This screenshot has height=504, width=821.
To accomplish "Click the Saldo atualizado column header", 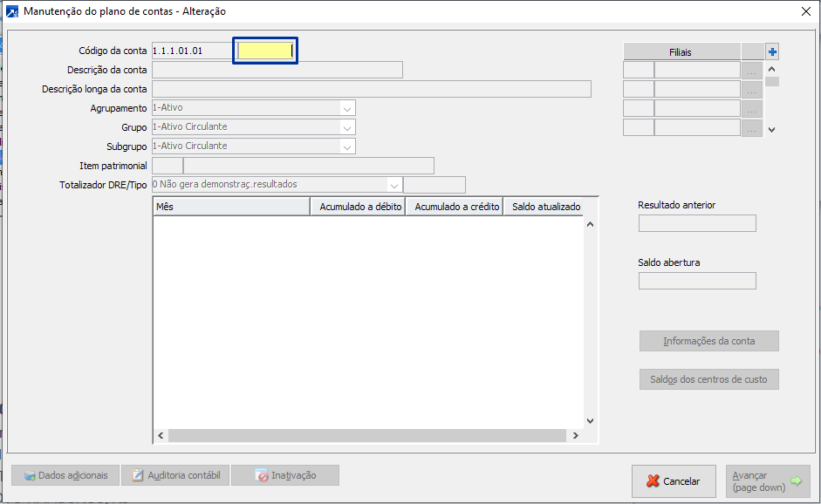I will click(x=544, y=207).
